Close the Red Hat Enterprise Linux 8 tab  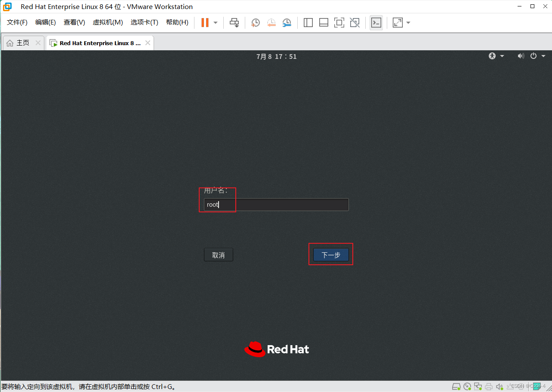click(148, 43)
